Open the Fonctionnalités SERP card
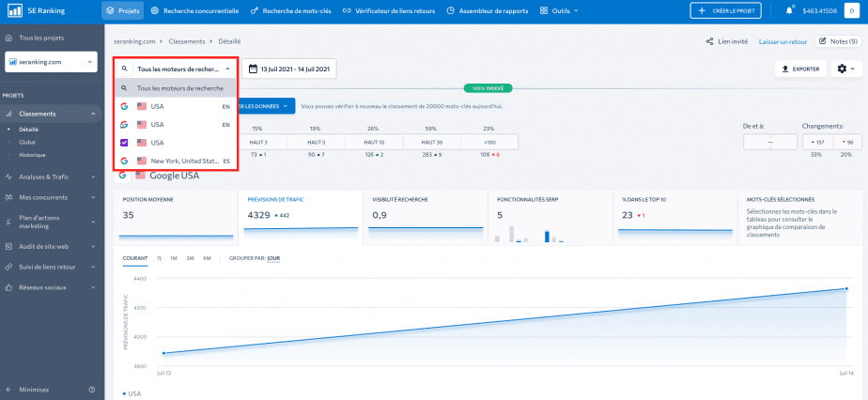This screenshot has height=400, width=868. pos(550,218)
